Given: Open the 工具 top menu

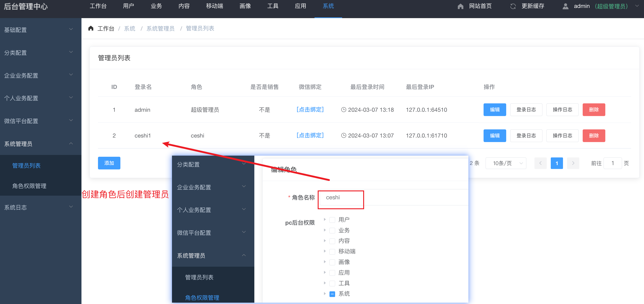Looking at the screenshot, I should pos(273,6).
